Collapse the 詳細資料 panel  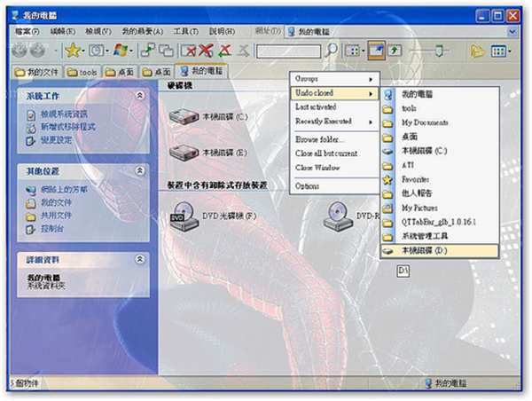click(139, 259)
